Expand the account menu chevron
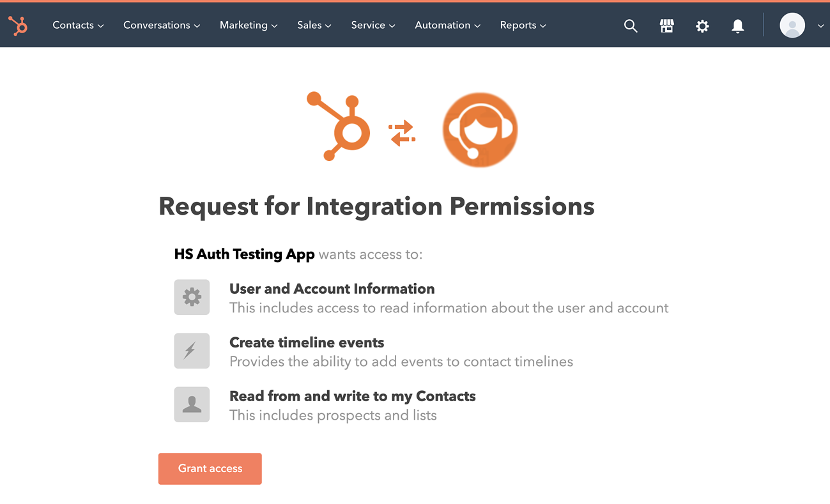The image size is (830, 504). pos(820,26)
